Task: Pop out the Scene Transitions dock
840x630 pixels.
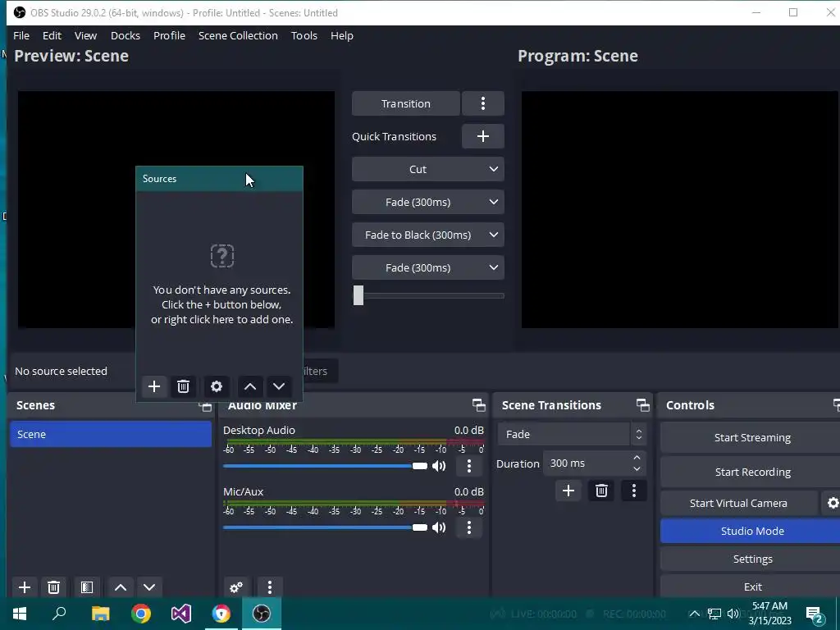Action: (x=643, y=405)
